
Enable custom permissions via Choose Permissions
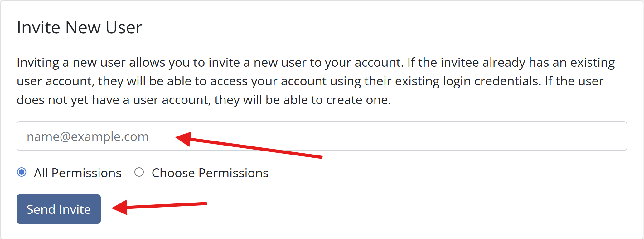139,172
